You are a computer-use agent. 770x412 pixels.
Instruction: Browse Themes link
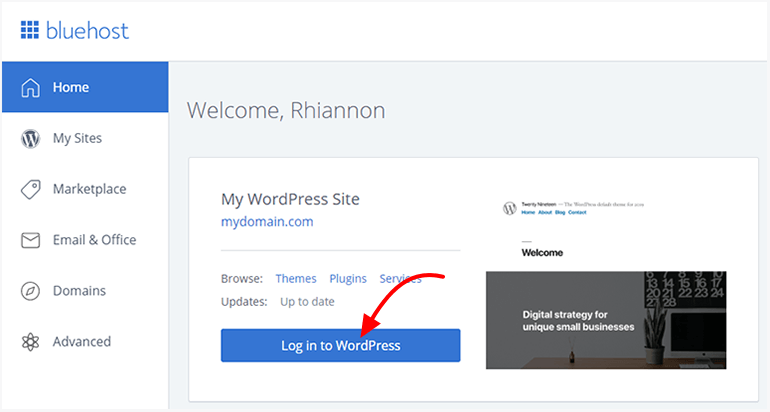coord(296,278)
